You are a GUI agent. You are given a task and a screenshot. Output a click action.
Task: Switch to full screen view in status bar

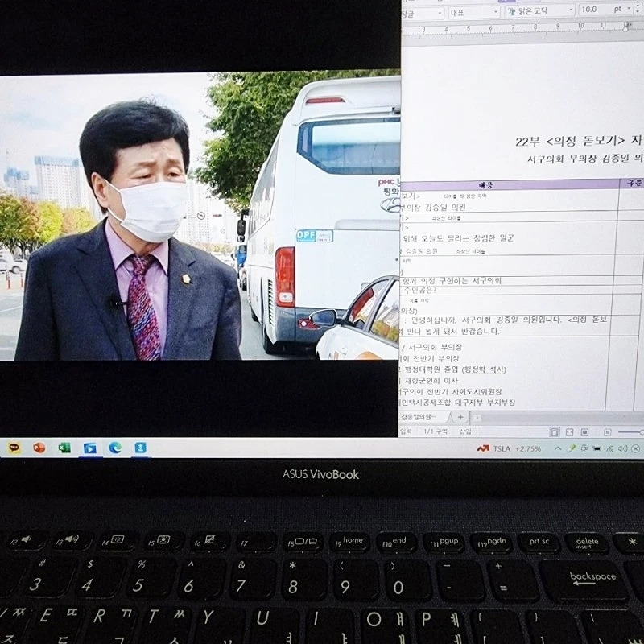click(569, 431)
